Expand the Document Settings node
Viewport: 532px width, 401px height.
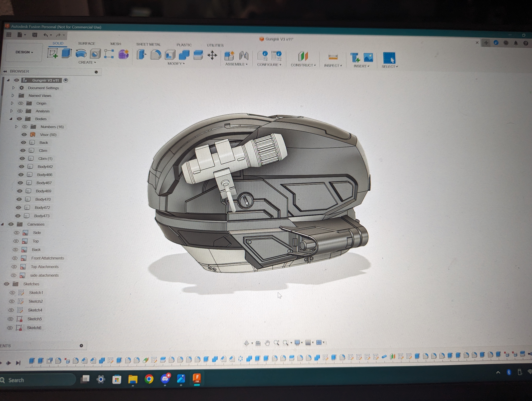(13, 88)
